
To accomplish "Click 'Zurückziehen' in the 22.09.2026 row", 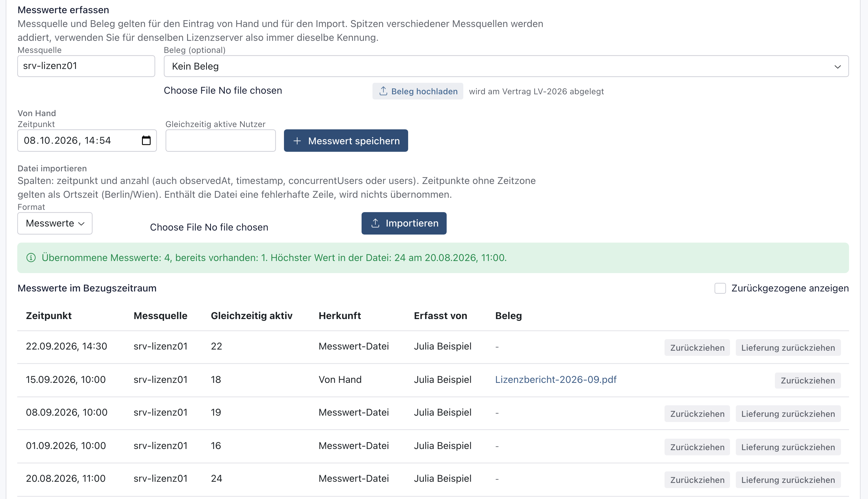I will point(697,348).
